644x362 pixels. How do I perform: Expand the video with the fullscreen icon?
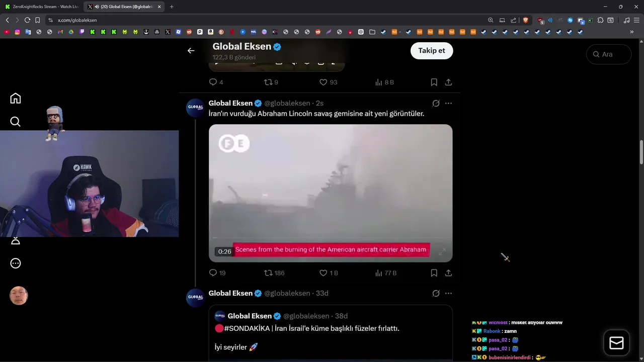[x=442, y=252]
